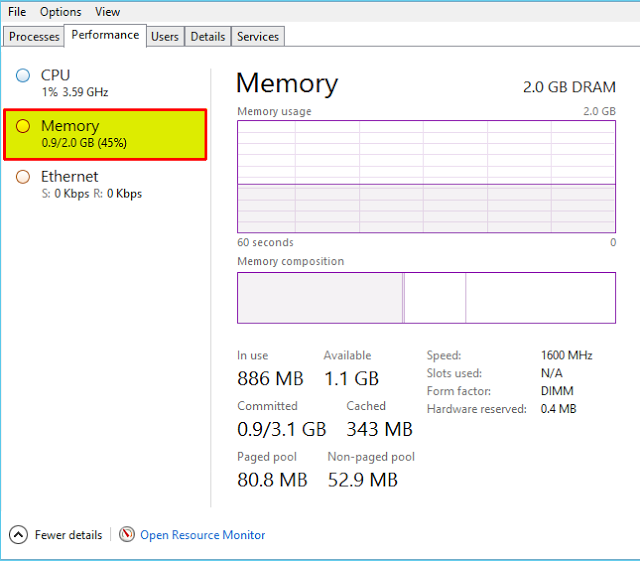Viewport: 640px width, 561px height.
Task: Click the Paged pool value '80.8 MB'
Action: tap(272, 480)
